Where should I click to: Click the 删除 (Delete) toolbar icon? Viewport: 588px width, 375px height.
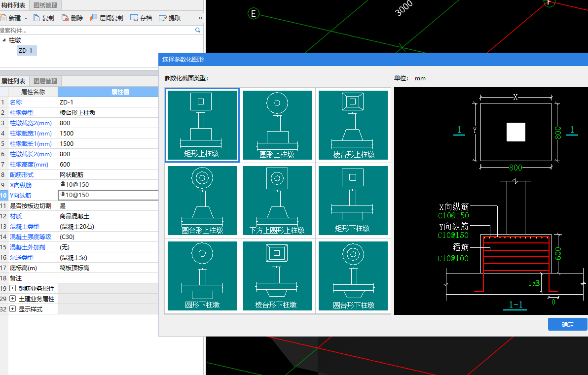click(x=65, y=18)
